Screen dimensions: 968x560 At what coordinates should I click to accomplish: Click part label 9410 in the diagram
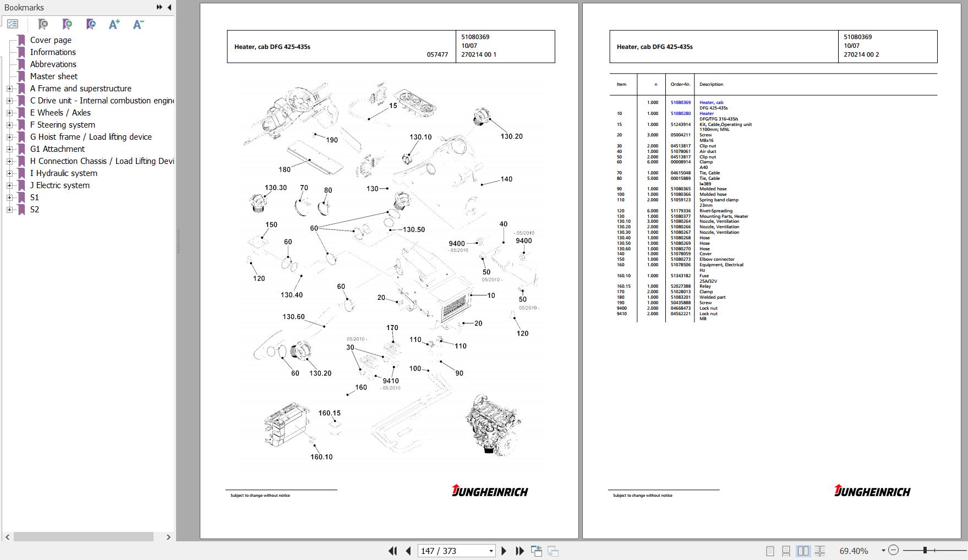coord(391,381)
